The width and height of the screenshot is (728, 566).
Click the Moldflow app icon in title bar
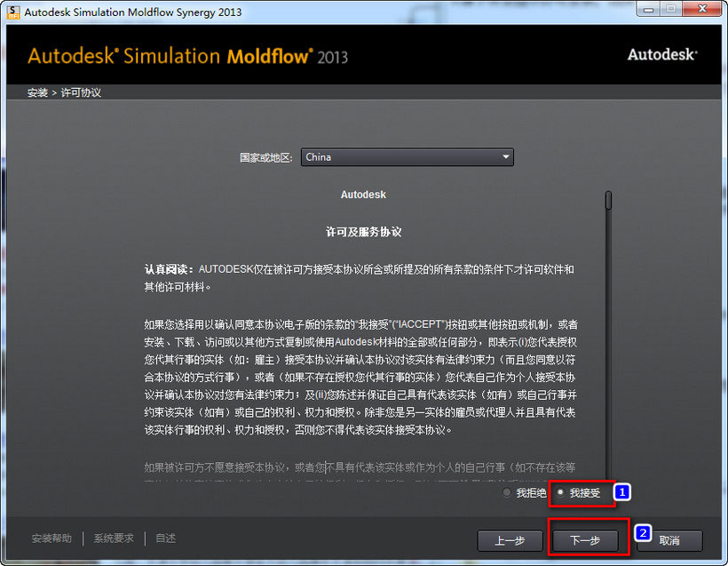13,12
